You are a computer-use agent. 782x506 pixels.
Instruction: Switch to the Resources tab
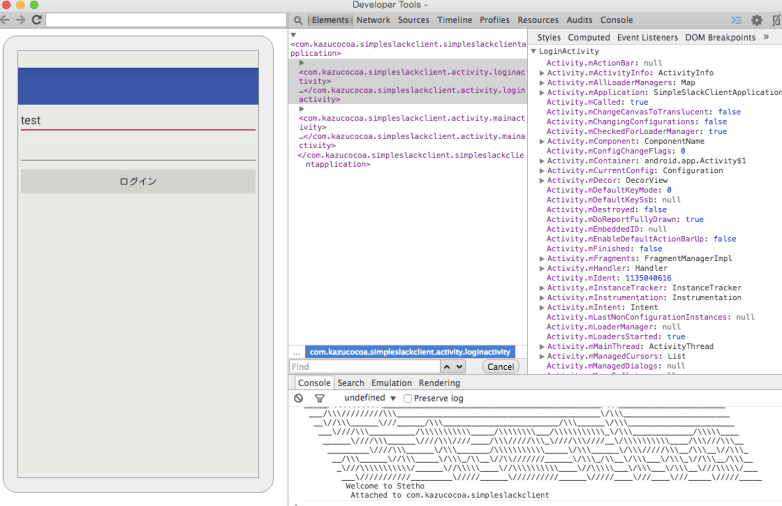pos(538,20)
